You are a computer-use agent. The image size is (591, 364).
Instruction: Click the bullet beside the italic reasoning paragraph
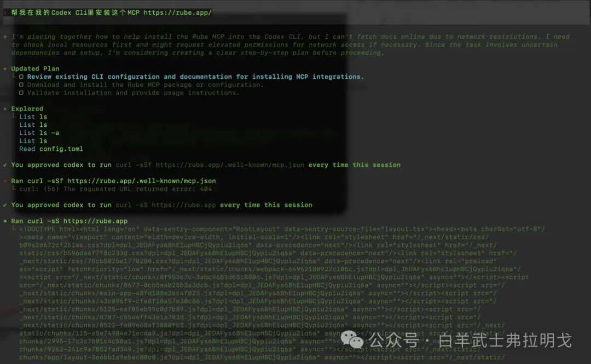(5, 37)
